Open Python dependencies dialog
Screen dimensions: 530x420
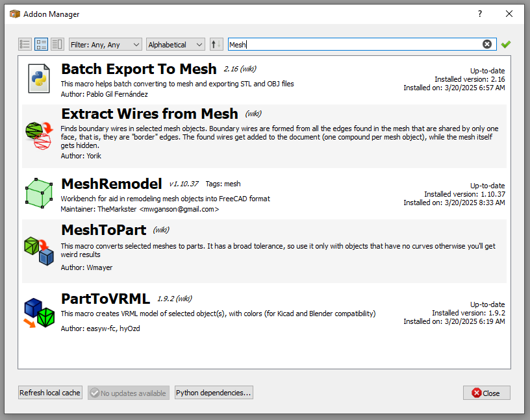coord(213,392)
